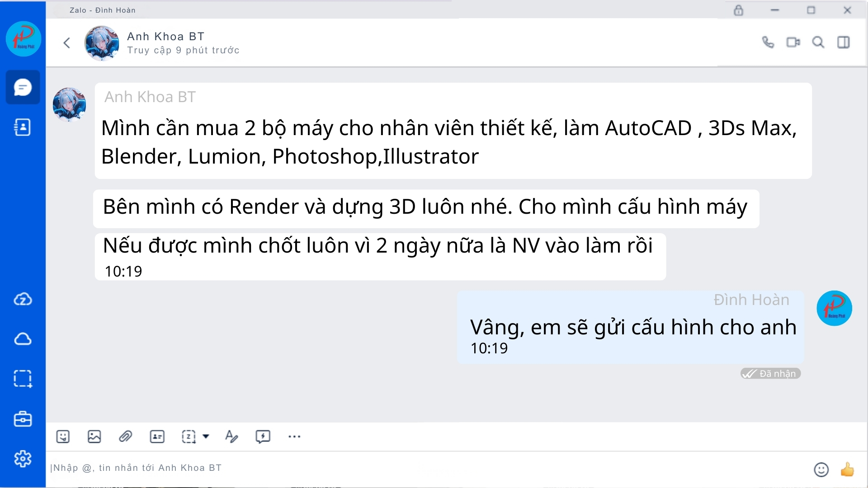
Task: Attach a file with the paperclip
Action: point(126,436)
